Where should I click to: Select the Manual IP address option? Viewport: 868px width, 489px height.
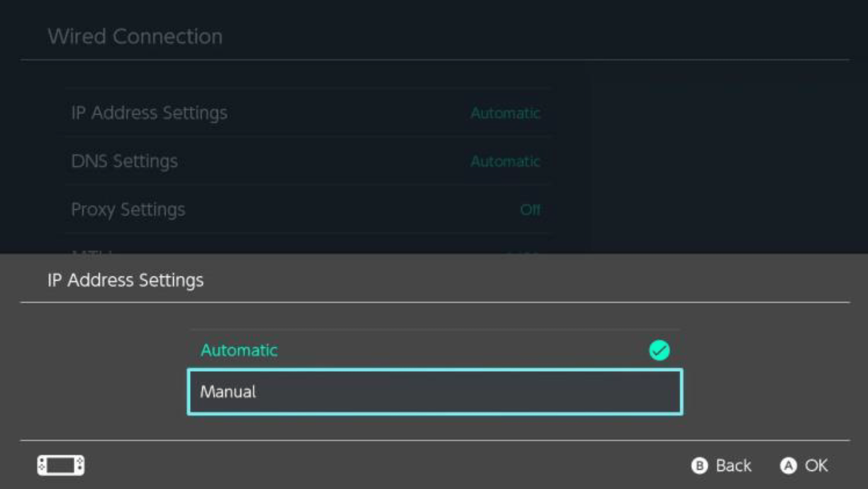[435, 392]
